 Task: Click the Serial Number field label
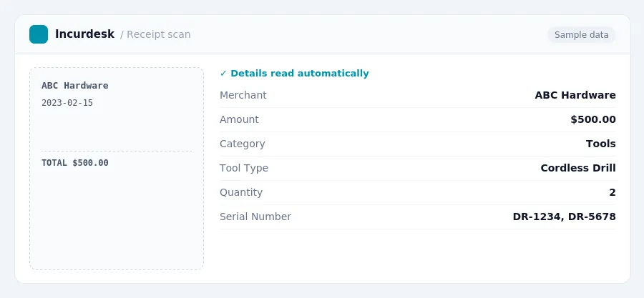(x=255, y=217)
